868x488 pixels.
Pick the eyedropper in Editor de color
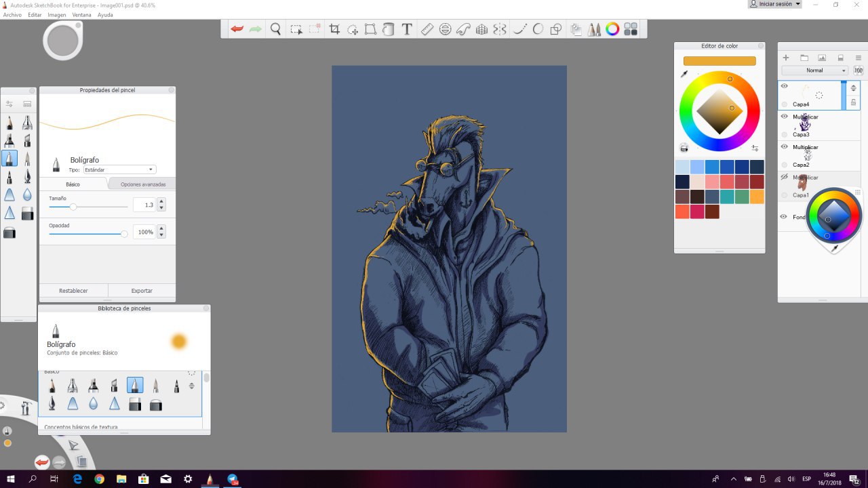(684, 73)
